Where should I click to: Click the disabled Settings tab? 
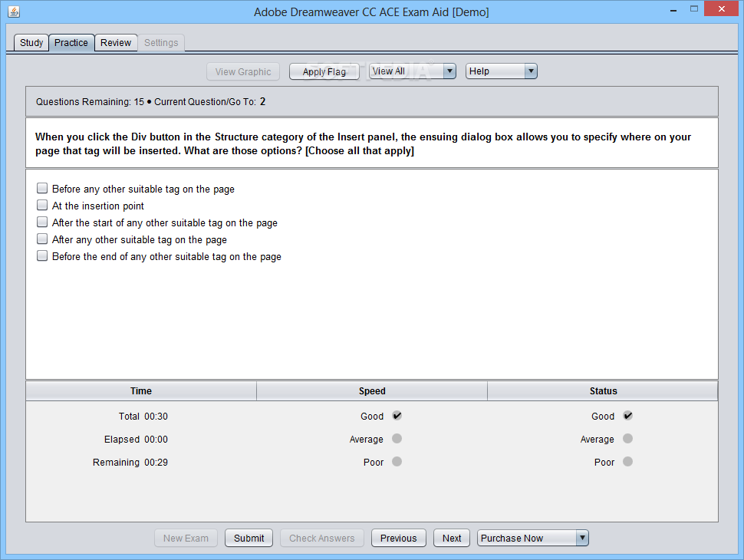tap(161, 43)
